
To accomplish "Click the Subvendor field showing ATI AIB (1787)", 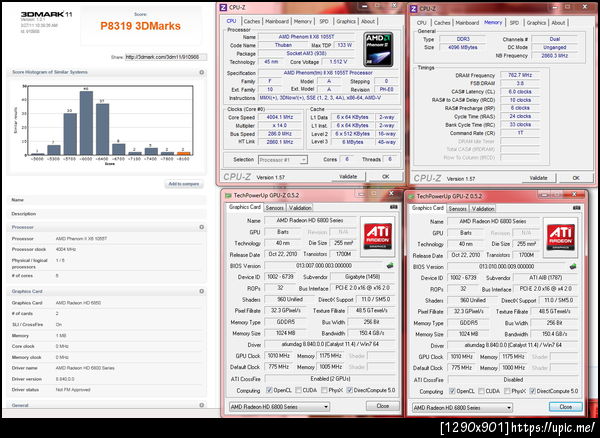I will 545,278.
